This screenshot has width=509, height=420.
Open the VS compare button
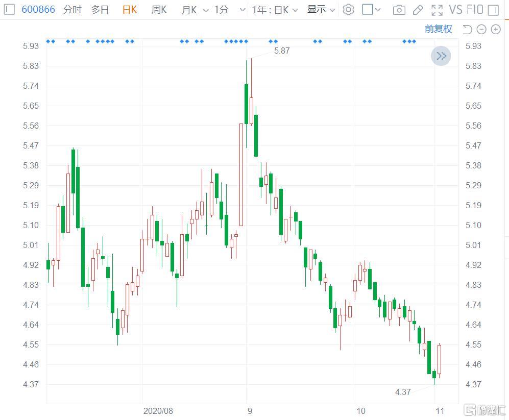[x=455, y=10]
